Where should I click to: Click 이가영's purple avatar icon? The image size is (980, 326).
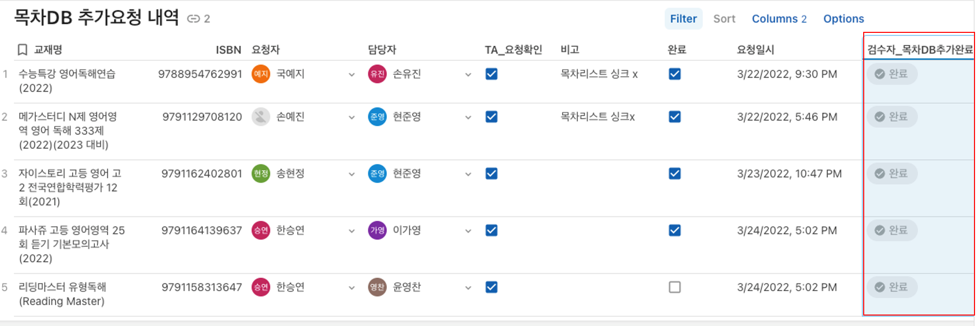378,230
